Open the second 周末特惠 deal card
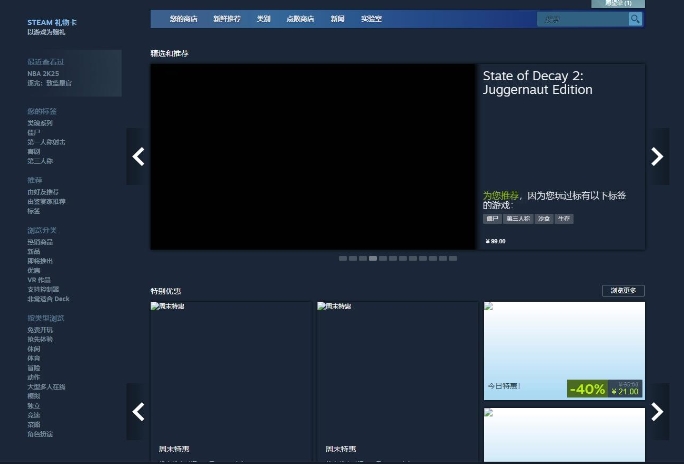 coord(397,382)
